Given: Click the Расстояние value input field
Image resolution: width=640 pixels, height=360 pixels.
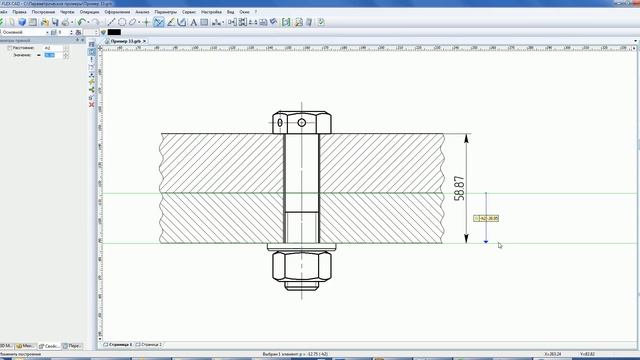Looking at the screenshot, I should [53, 48].
